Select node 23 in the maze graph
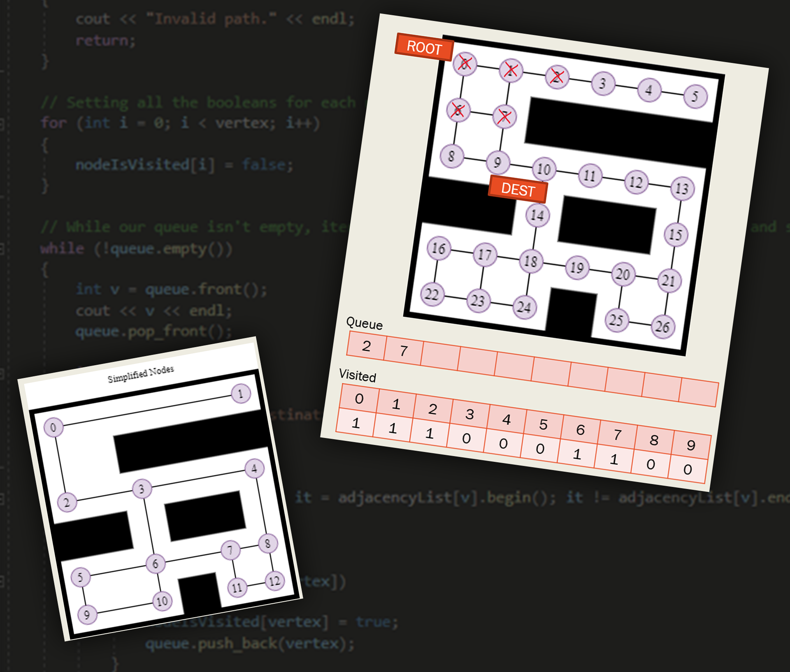This screenshot has height=672, width=790. tap(478, 301)
